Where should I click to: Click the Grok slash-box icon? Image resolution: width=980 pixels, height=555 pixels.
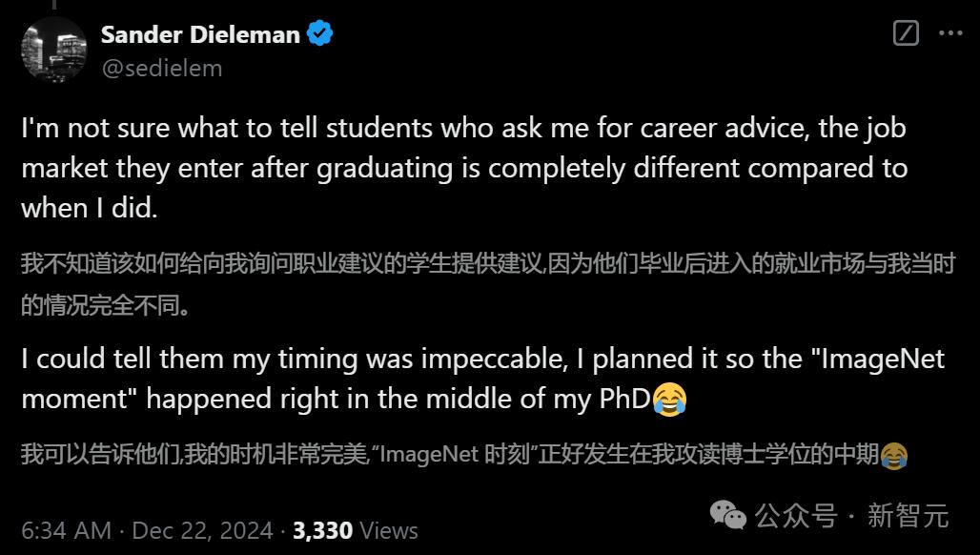point(906,33)
